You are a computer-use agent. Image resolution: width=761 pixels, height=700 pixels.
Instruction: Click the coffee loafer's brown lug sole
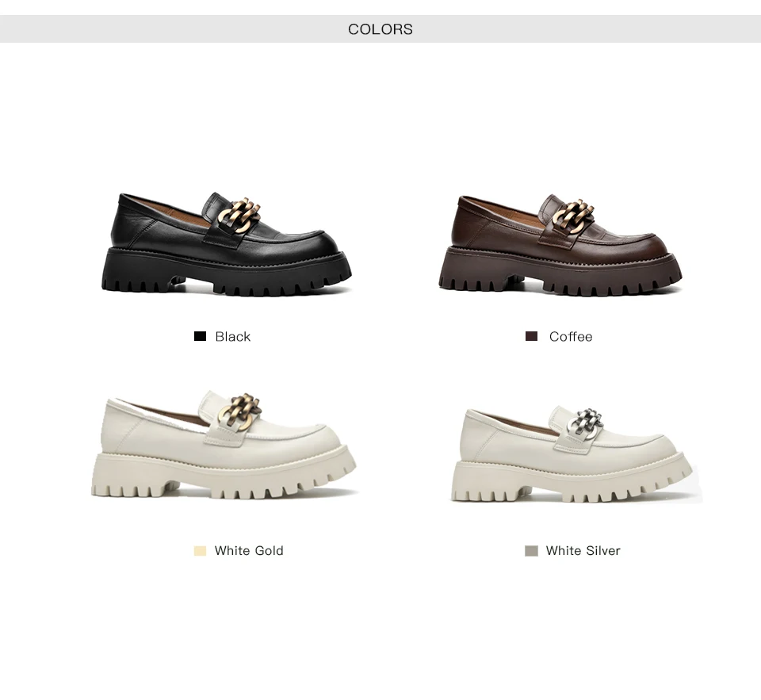pyautogui.click(x=560, y=273)
